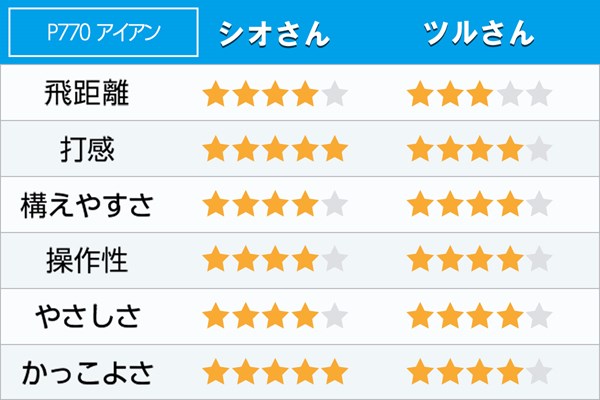Click the 構えやすさ row label

(87, 205)
